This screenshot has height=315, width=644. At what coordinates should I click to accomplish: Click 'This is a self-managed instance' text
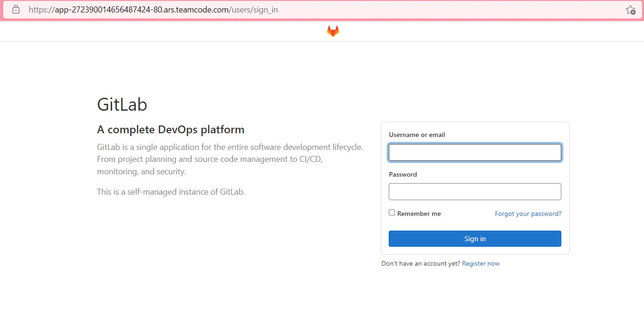tap(171, 192)
